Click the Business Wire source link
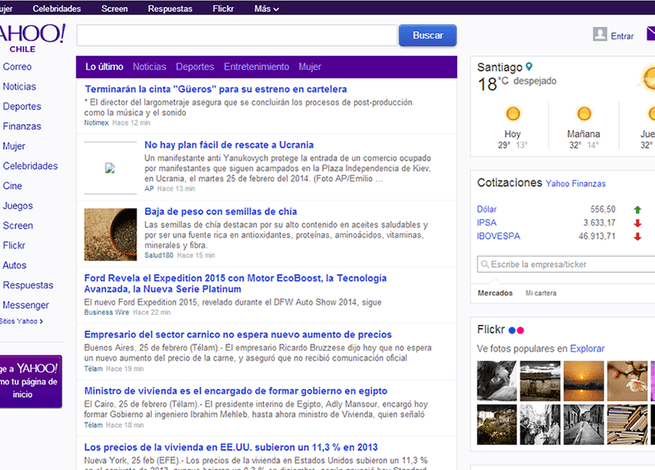 (x=107, y=312)
